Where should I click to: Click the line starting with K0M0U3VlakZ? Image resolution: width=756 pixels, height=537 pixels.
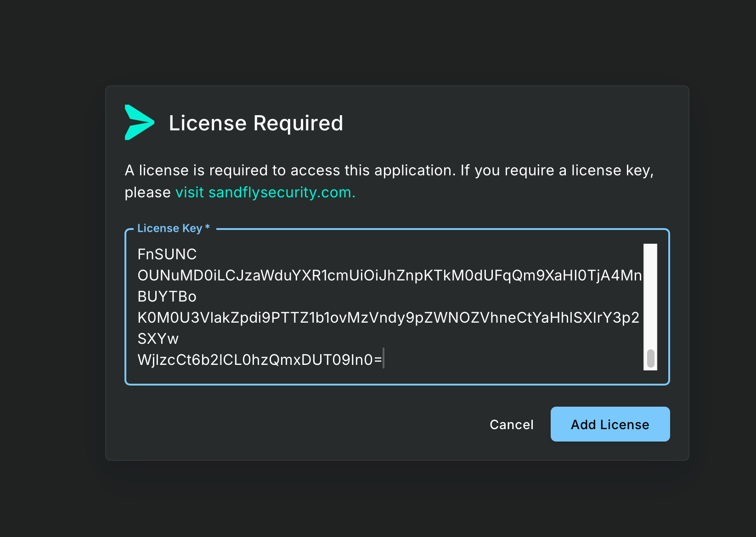388,318
